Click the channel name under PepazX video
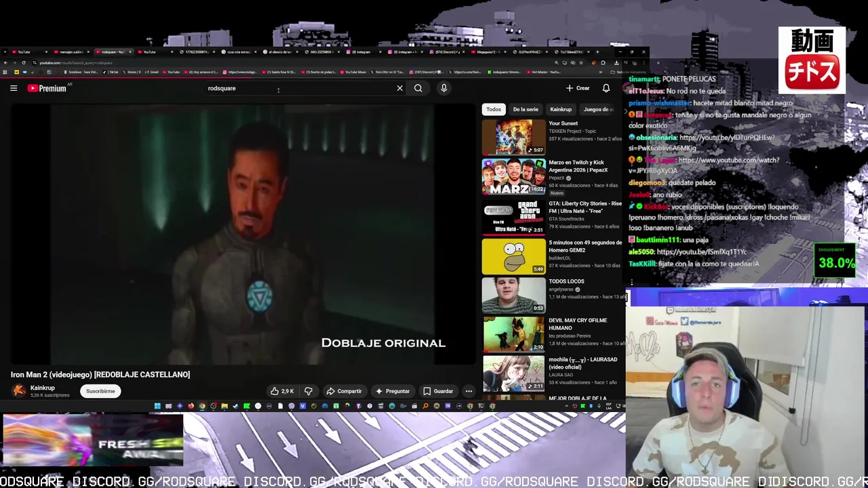 coord(556,178)
